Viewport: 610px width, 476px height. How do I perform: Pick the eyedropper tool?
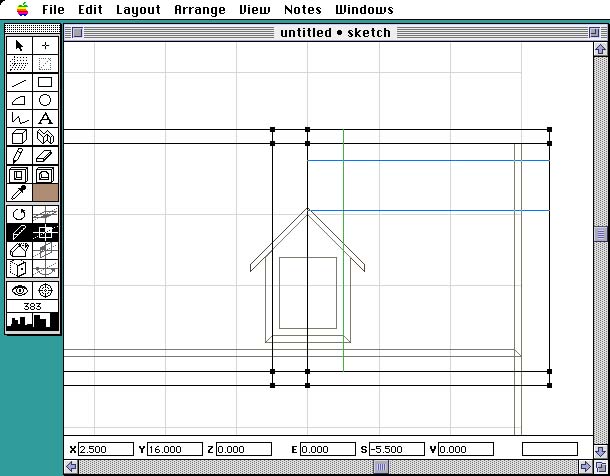click(x=19, y=192)
